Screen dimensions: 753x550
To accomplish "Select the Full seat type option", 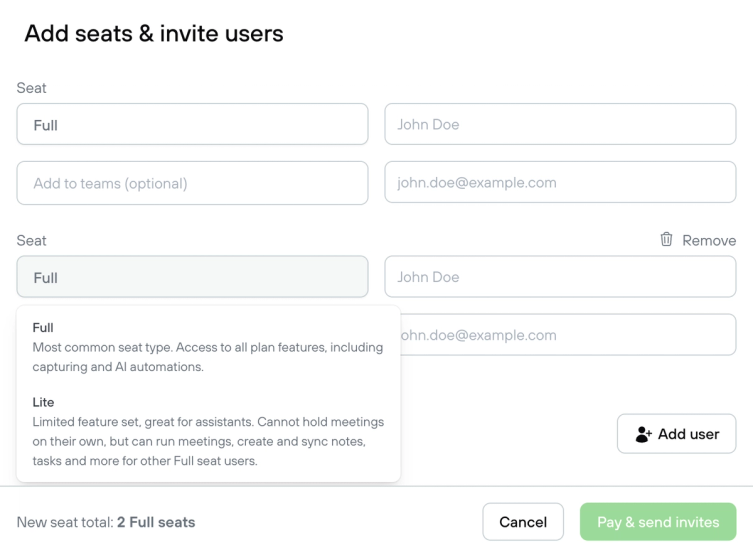I will 207,347.
